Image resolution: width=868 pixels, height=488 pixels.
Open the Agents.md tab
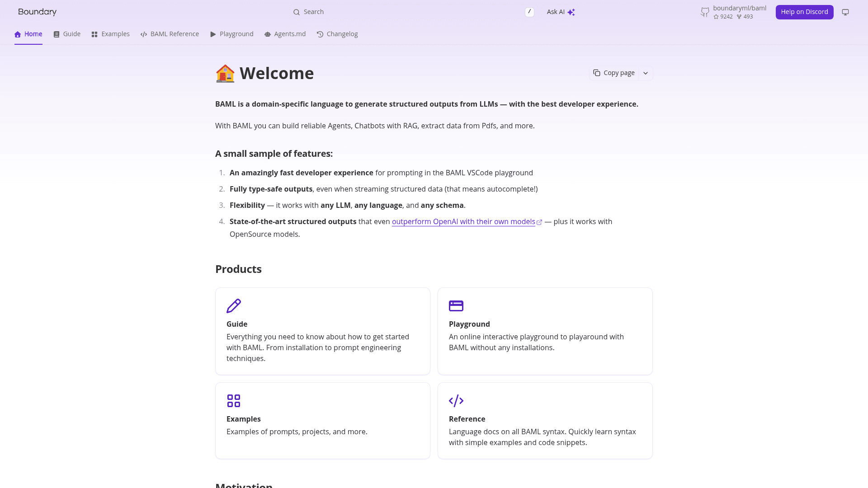(285, 34)
